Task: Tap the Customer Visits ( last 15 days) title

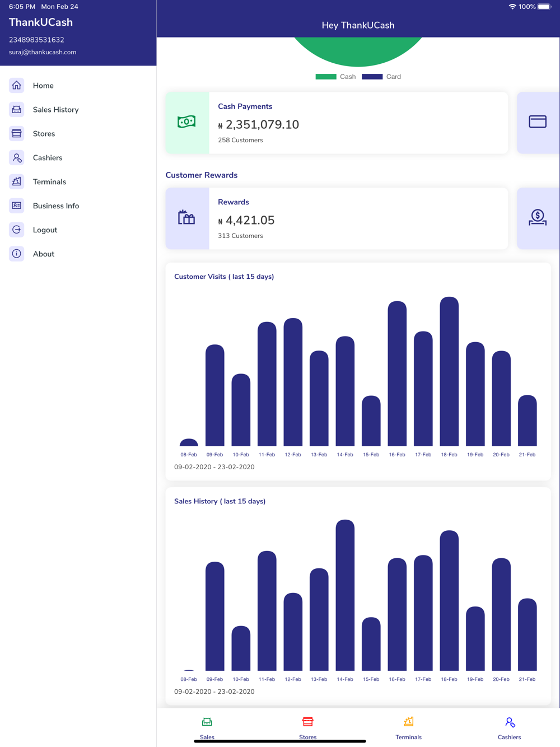Action: tap(224, 277)
